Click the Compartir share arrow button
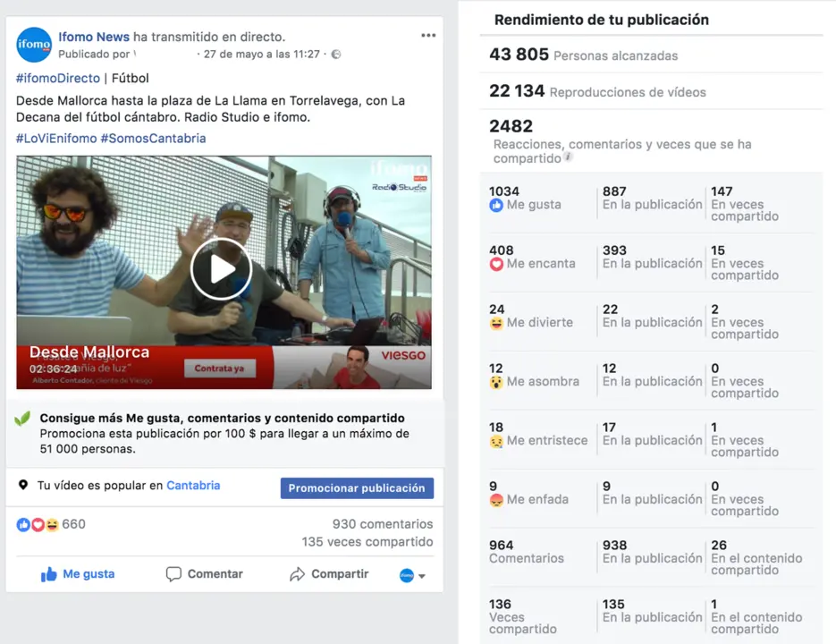 [329, 574]
